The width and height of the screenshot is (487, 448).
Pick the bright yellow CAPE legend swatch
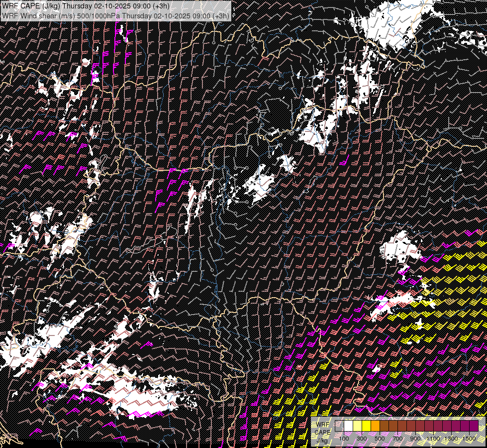366,426
